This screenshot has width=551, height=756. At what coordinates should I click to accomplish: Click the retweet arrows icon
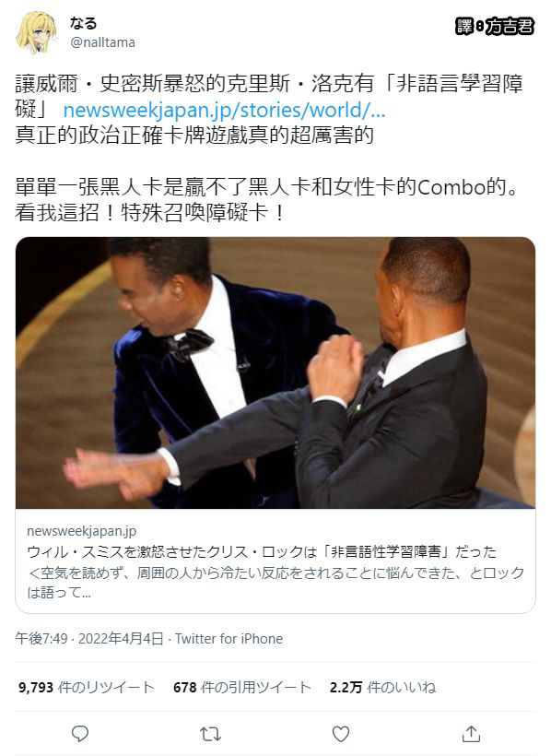210,734
